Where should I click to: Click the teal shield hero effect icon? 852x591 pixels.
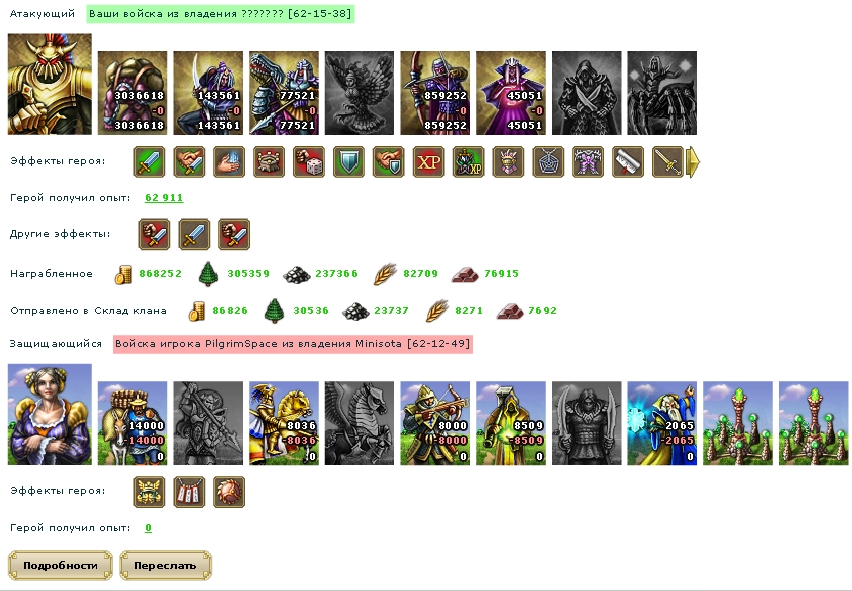pyautogui.click(x=349, y=162)
